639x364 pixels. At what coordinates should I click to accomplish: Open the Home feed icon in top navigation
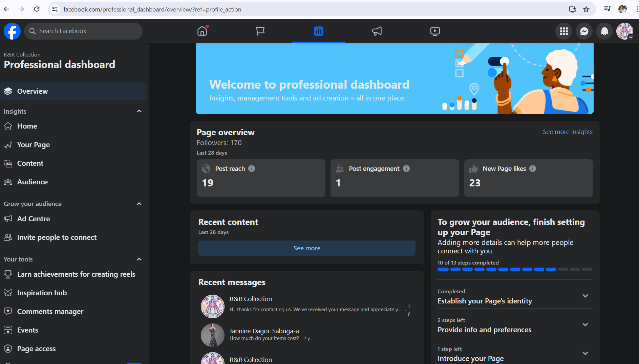202,31
